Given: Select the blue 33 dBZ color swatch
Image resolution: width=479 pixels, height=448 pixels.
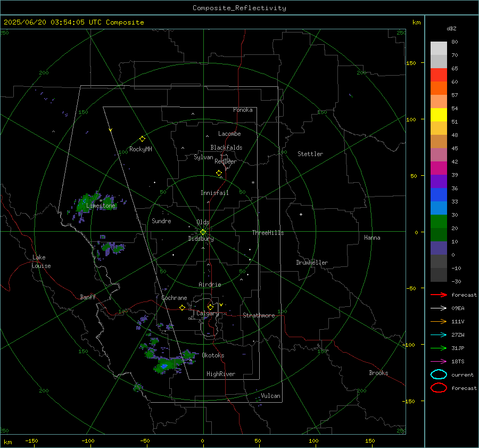Looking at the screenshot, I should (439, 194).
